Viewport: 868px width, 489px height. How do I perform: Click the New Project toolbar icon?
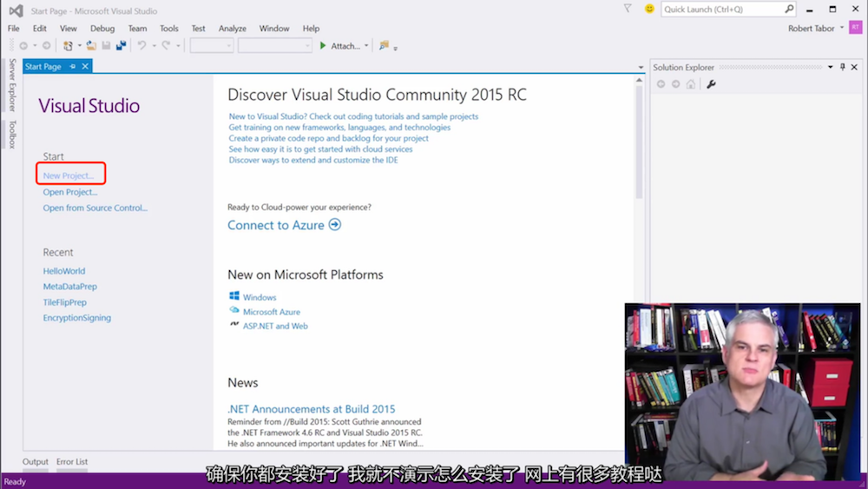tap(68, 46)
